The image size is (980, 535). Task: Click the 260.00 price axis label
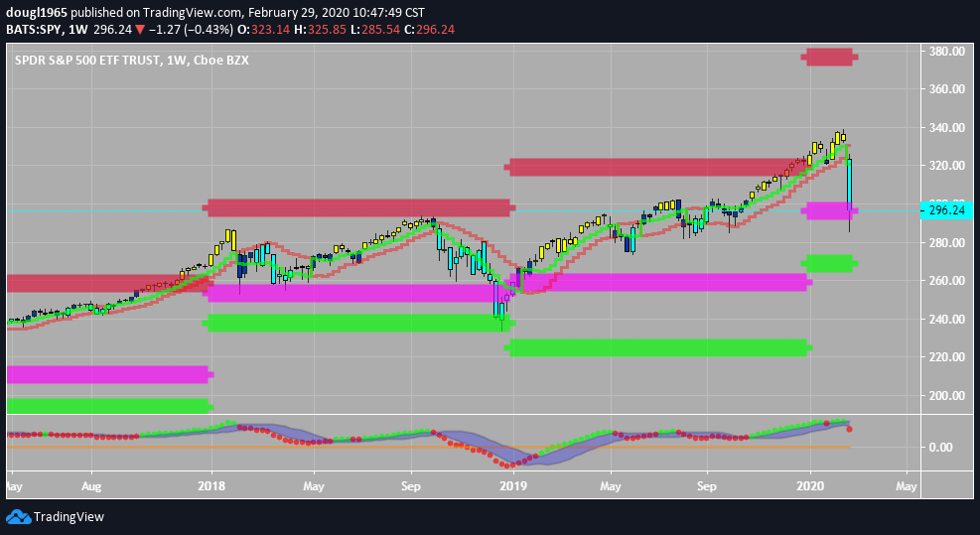[947, 281]
